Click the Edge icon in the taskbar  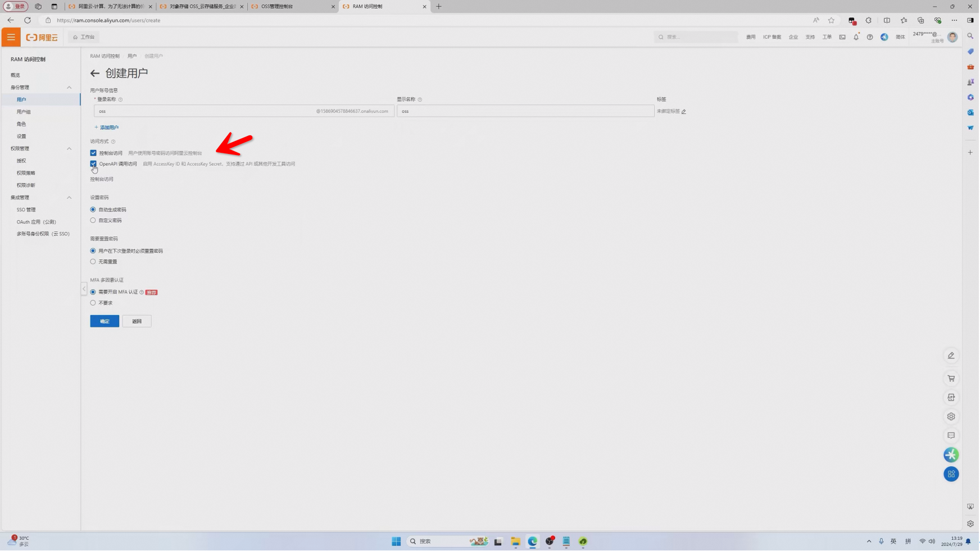[532, 541]
